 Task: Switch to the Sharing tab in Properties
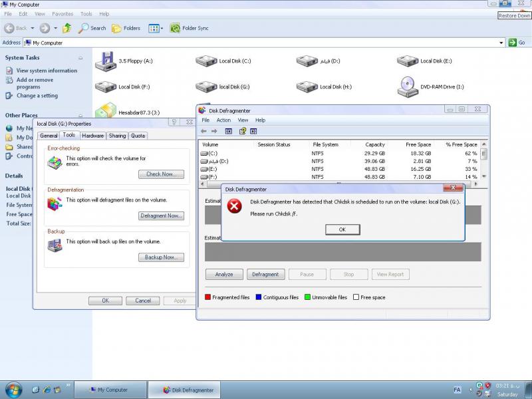(x=118, y=136)
